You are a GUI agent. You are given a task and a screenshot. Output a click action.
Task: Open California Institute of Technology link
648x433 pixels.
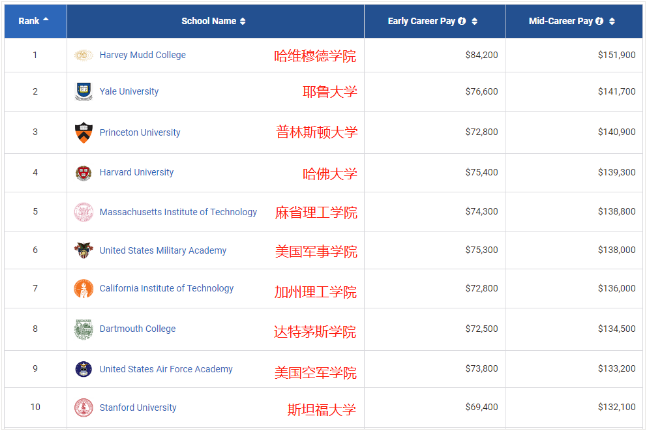click(x=166, y=289)
